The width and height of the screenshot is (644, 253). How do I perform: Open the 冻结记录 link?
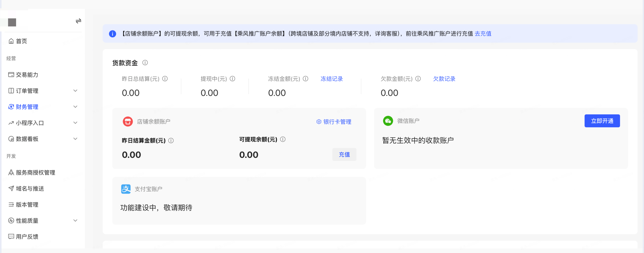coord(331,79)
